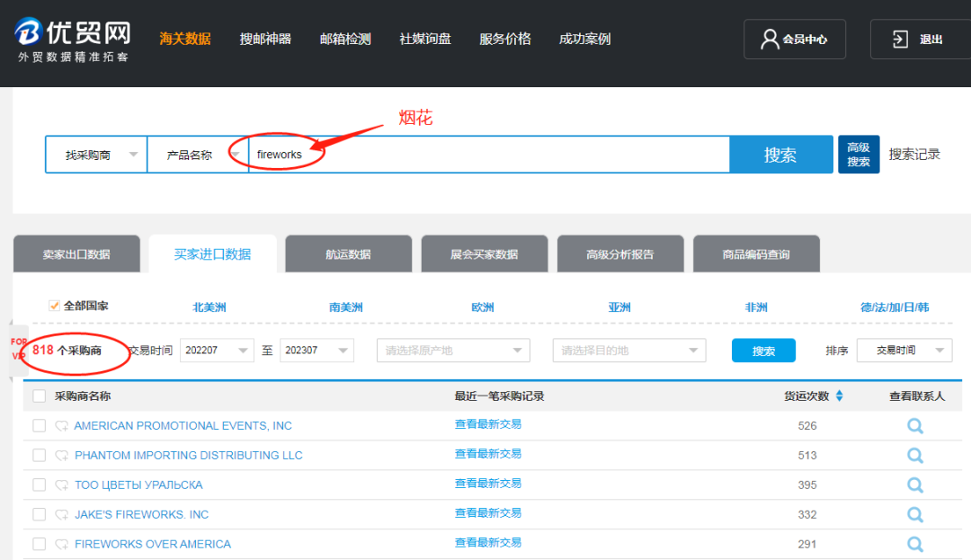Filter by the 北美洲 region link
The height and width of the screenshot is (560, 971).
coord(209,307)
